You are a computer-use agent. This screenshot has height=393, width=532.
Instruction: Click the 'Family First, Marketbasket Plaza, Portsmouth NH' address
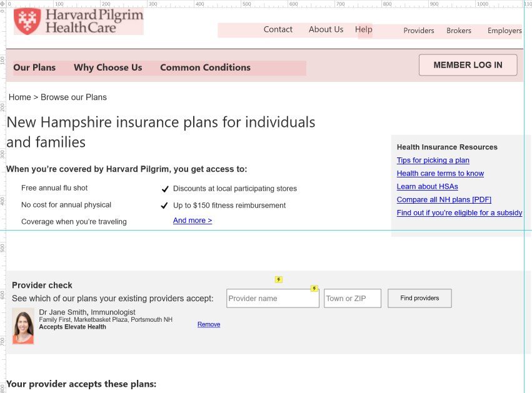(x=106, y=320)
